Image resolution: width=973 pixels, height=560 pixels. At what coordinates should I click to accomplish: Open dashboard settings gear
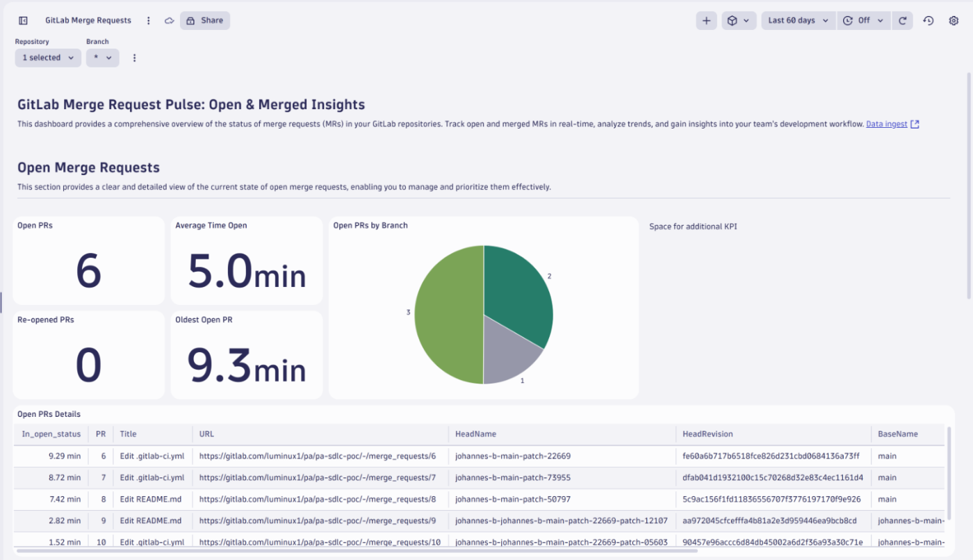tap(954, 20)
